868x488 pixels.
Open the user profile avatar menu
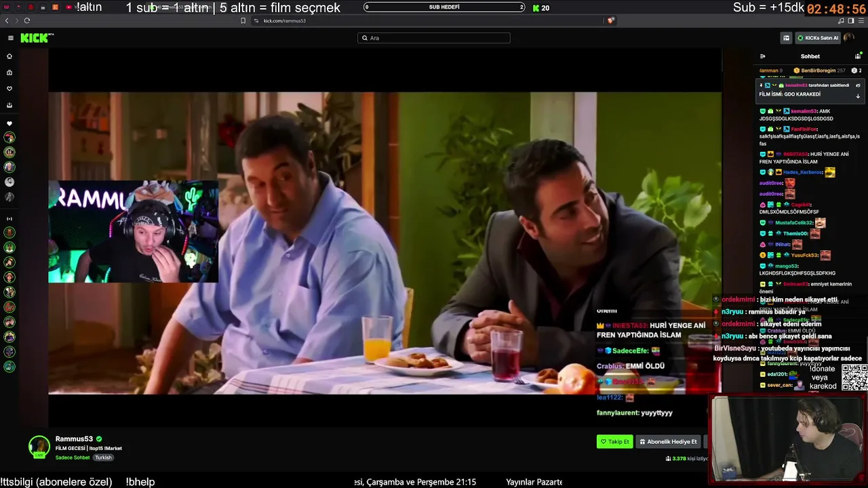tap(849, 38)
